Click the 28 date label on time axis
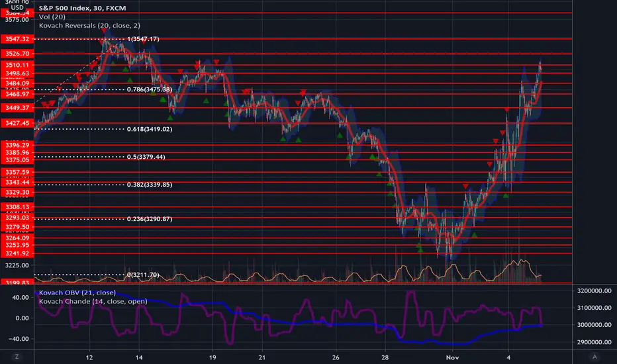The height and width of the screenshot is (364, 617). pos(385,357)
